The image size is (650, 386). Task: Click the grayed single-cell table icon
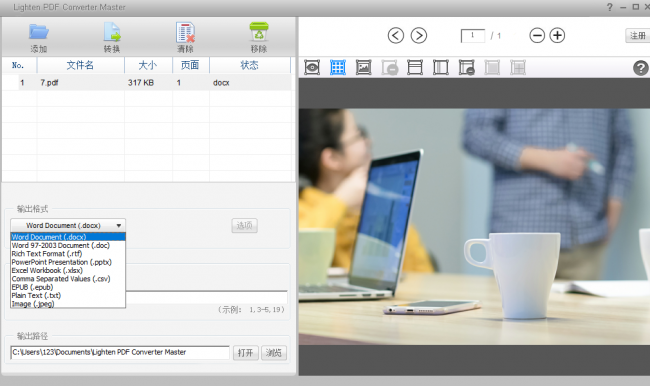(x=492, y=67)
